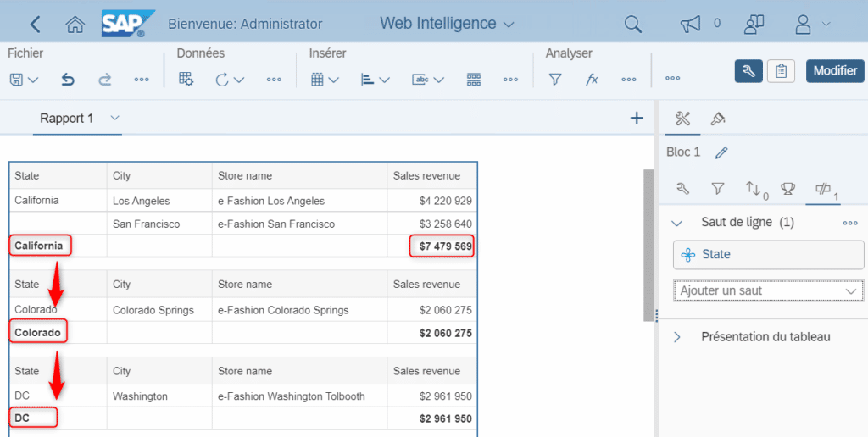868x437 pixels.
Task: Open the user profile icon
Action: (x=803, y=25)
